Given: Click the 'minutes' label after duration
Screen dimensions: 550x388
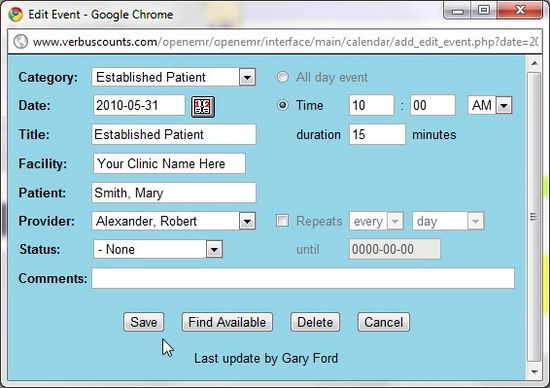Looking at the screenshot, I should (434, 135).
